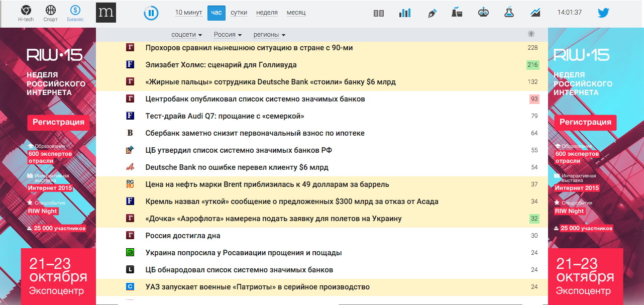
Task: Open Россия достигла дна article
Action: (x=183, y=236)
